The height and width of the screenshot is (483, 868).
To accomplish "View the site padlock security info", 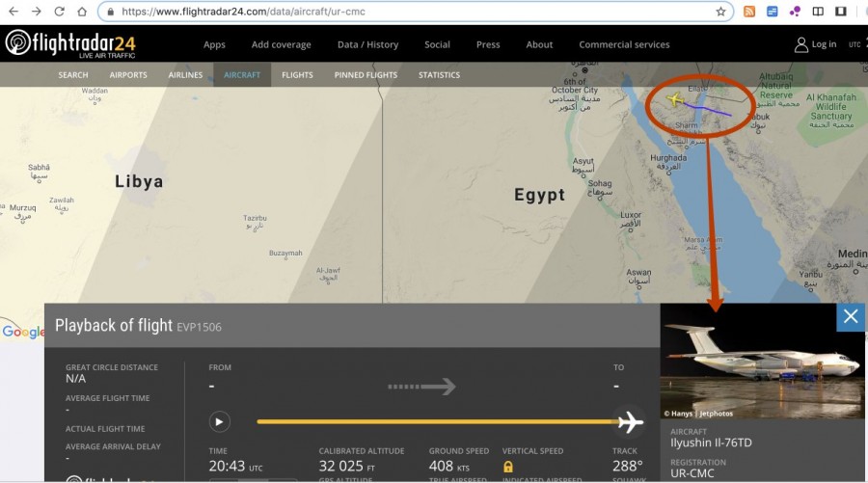I will (111, 12).
